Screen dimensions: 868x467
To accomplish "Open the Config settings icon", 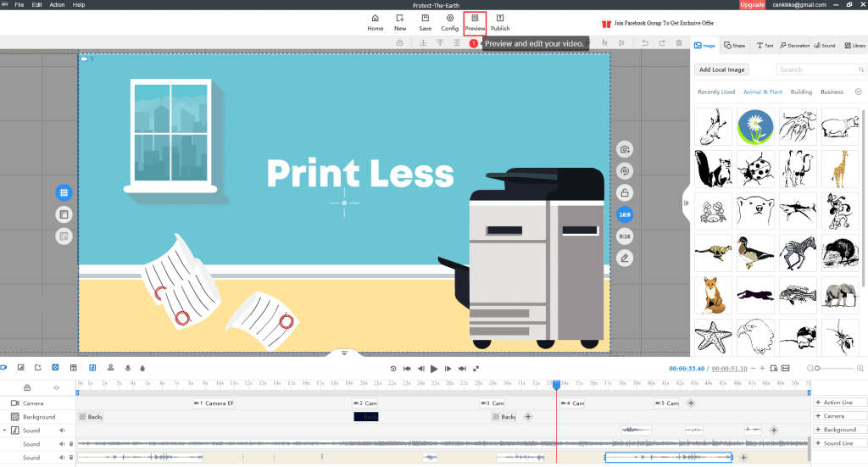I will 450,22.
